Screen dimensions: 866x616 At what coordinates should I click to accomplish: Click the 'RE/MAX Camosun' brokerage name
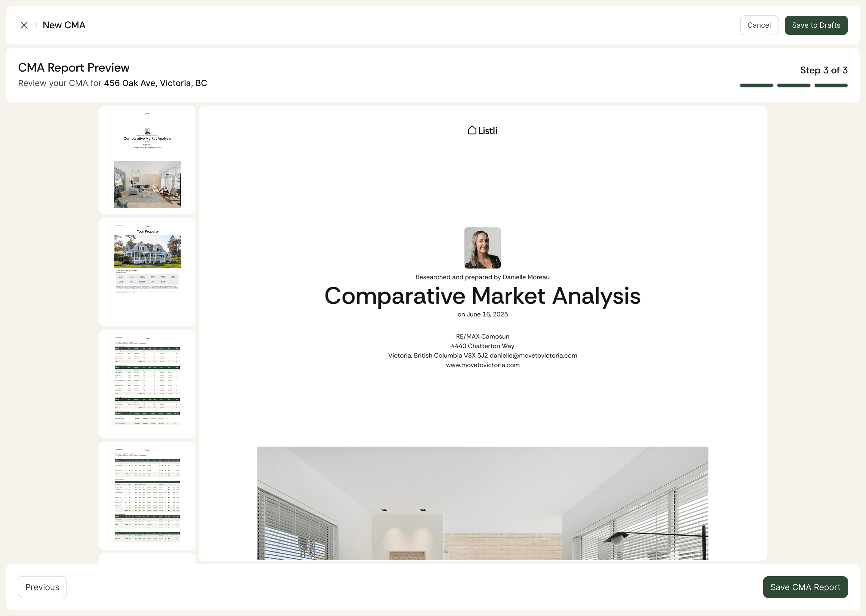pos(483,337)
